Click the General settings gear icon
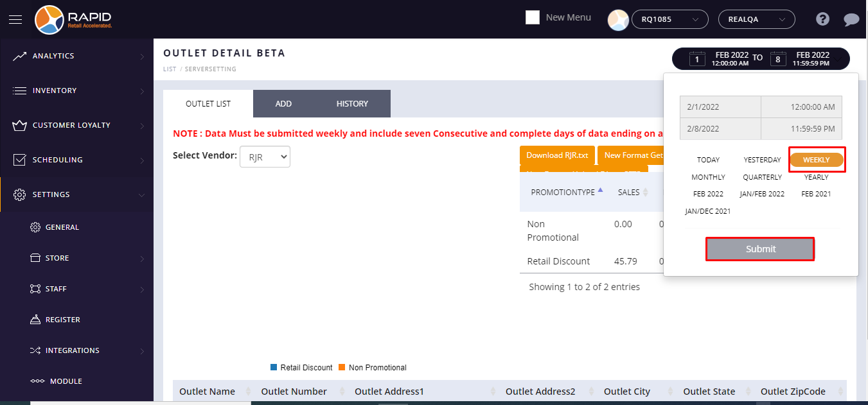The image size is (868, 405). (x=35, y=227)
